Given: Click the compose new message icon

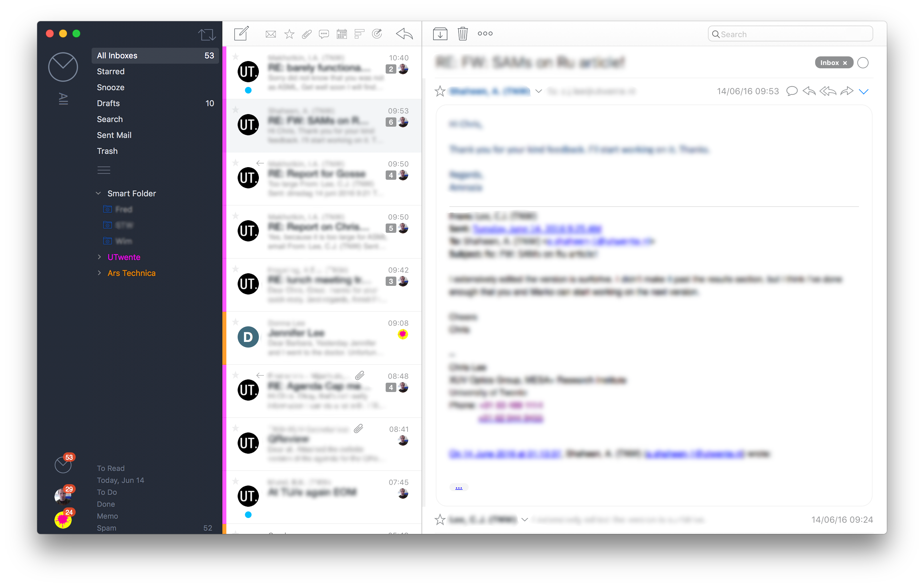Looking at the screenshot, I should click(x=241, y=33).
